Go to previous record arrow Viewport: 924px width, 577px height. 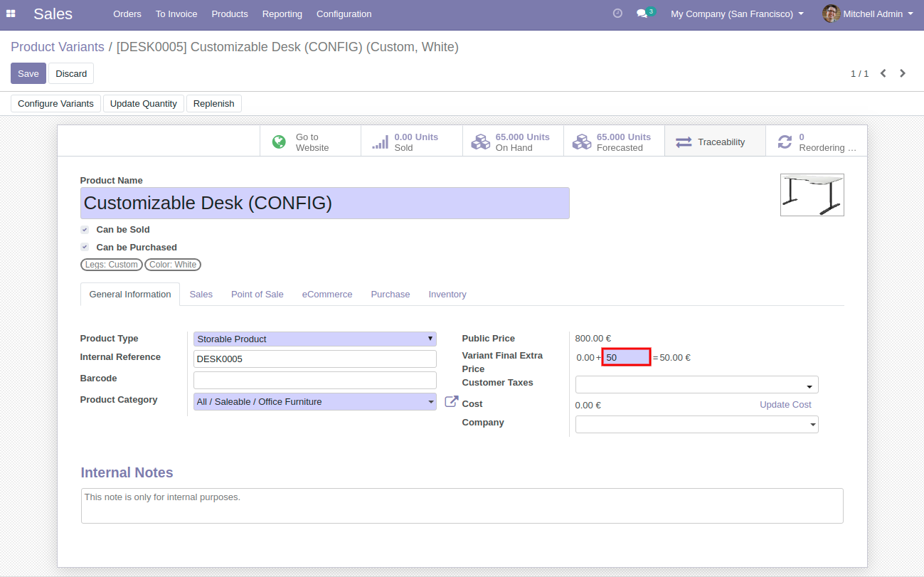(x=883, y=73)
